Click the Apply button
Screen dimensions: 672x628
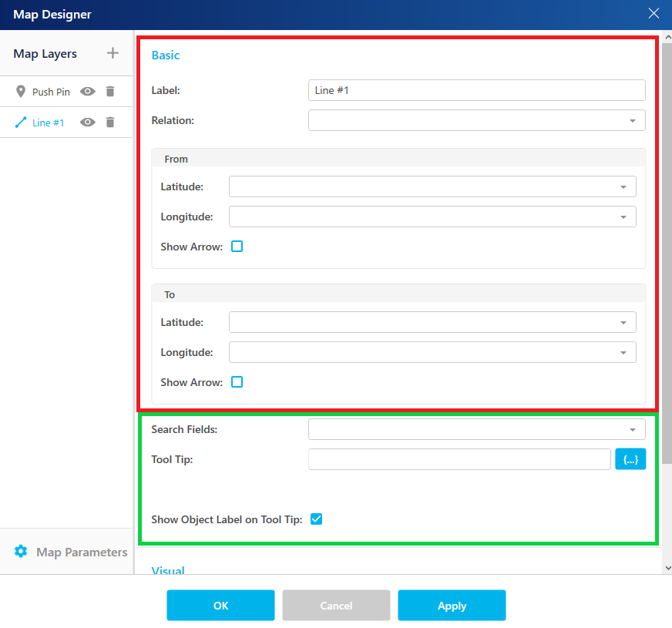point(452,606)
